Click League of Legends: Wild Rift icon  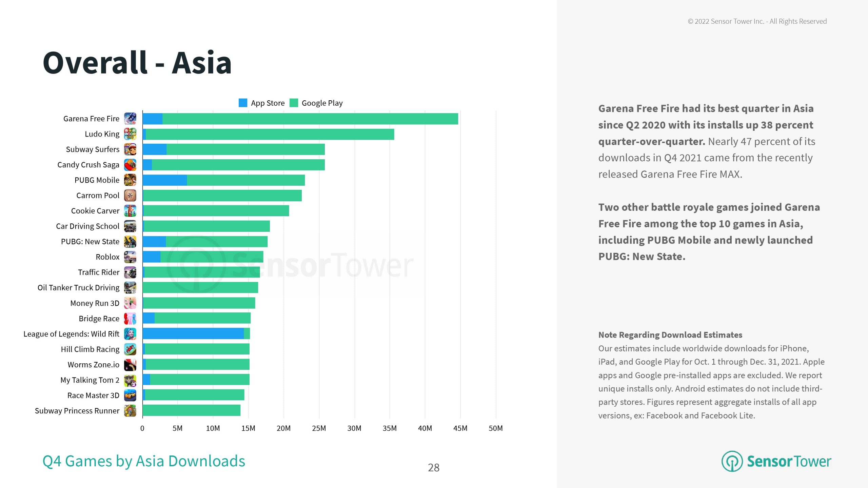(130, 334)
